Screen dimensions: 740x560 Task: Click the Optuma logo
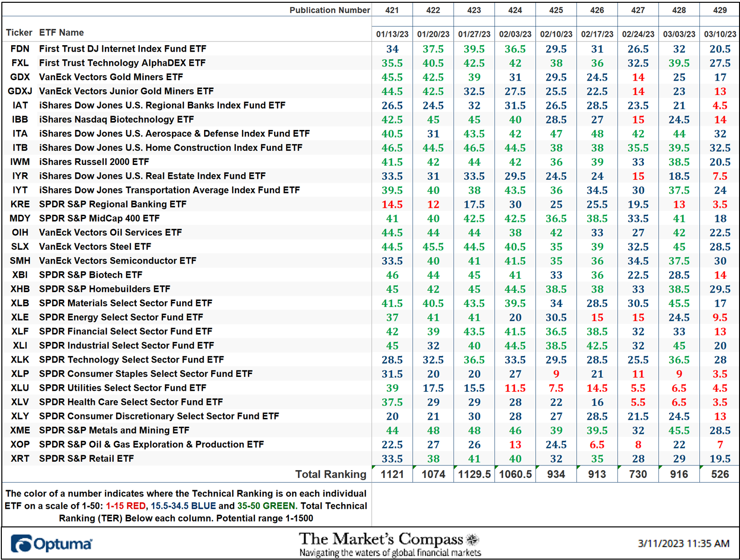tap(51, 544)
